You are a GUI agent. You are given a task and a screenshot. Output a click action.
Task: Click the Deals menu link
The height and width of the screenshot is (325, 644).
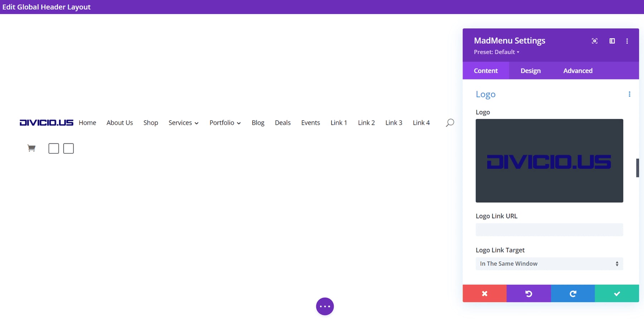[x=282, y=123]
